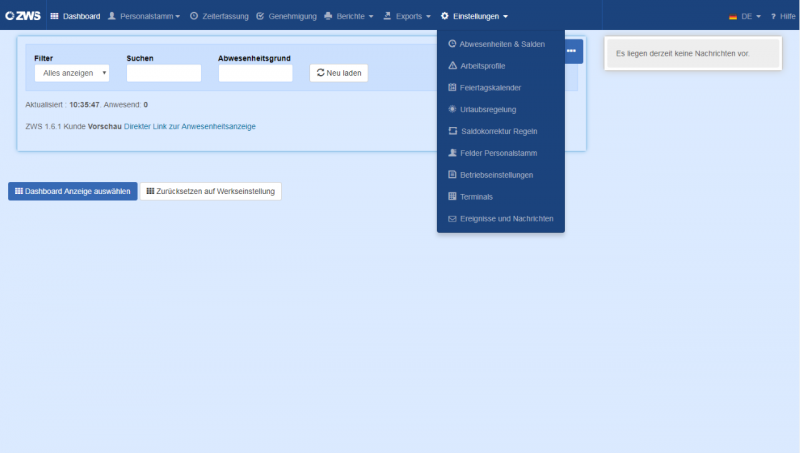Click the Betriebseinstellungen icon
800x453 pixels.
tap(452, 174)
